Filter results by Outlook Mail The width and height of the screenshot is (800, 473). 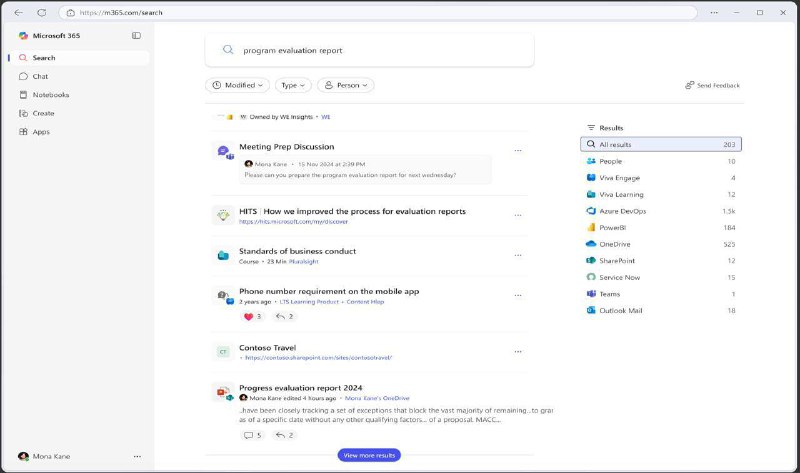(661, 310)
